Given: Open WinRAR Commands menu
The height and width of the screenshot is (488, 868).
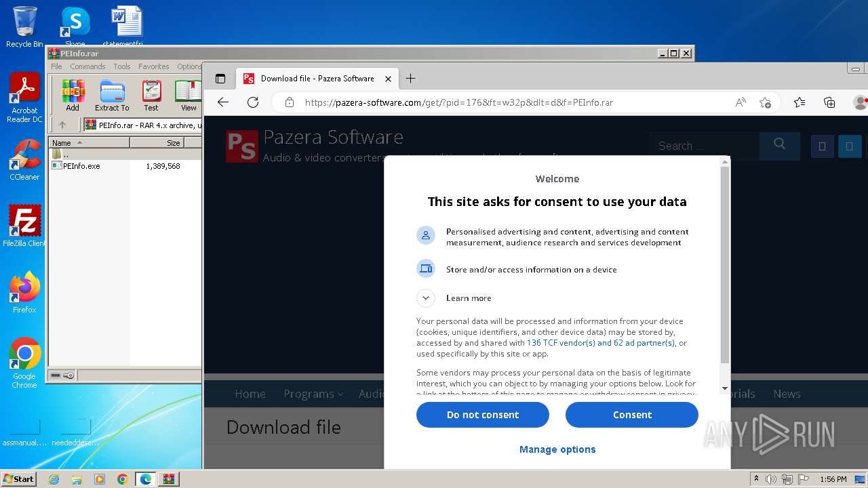Looking at the screenshot, I should coord(87,66).
